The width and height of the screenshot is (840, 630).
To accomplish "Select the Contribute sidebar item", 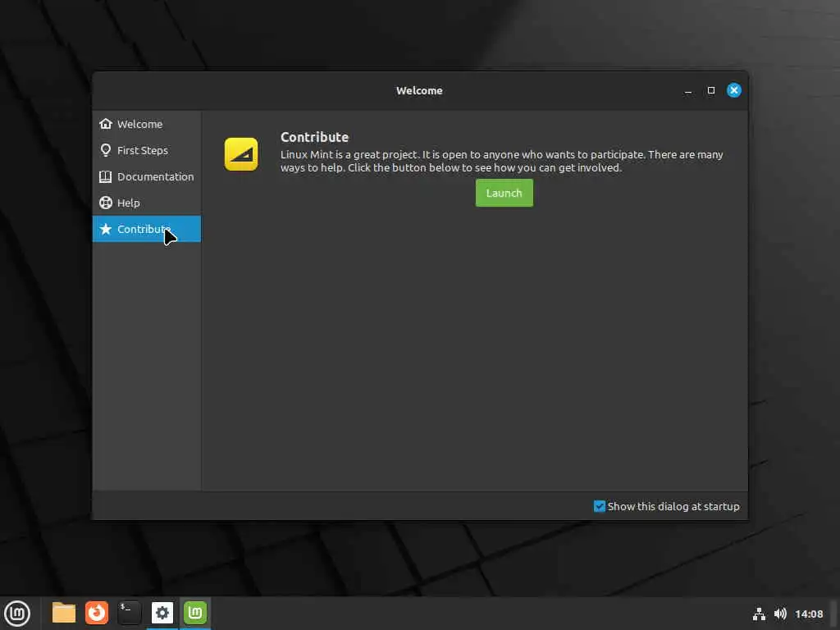I will (x=146, y=229).
